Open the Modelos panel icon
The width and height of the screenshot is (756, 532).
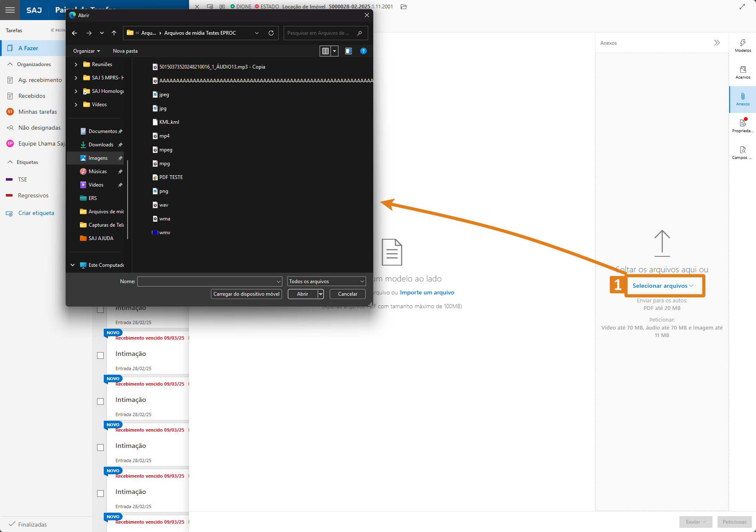(x=743, y=46)
